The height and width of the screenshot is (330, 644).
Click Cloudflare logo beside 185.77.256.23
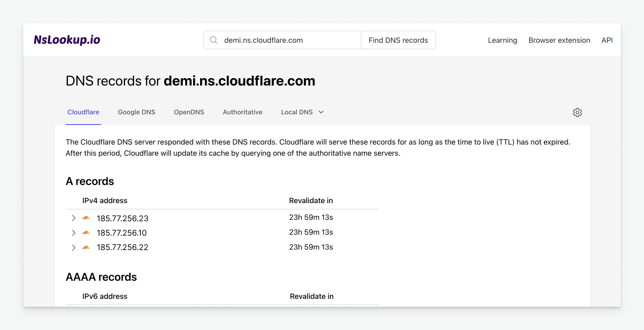(86, 218)
